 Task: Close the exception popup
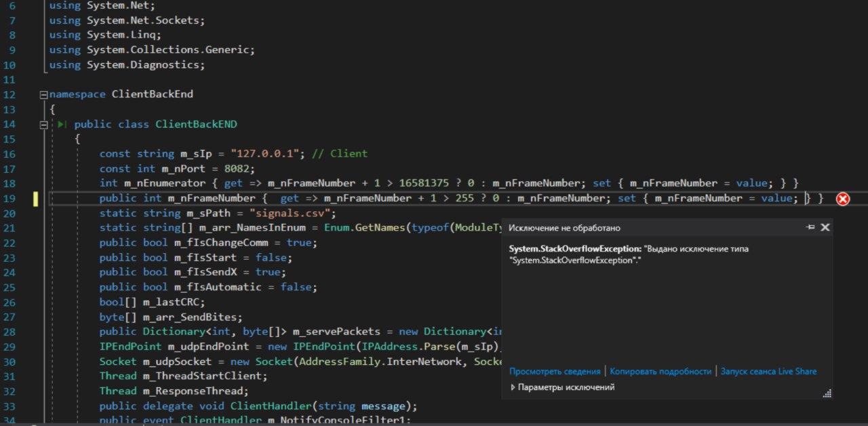point(825,227)
